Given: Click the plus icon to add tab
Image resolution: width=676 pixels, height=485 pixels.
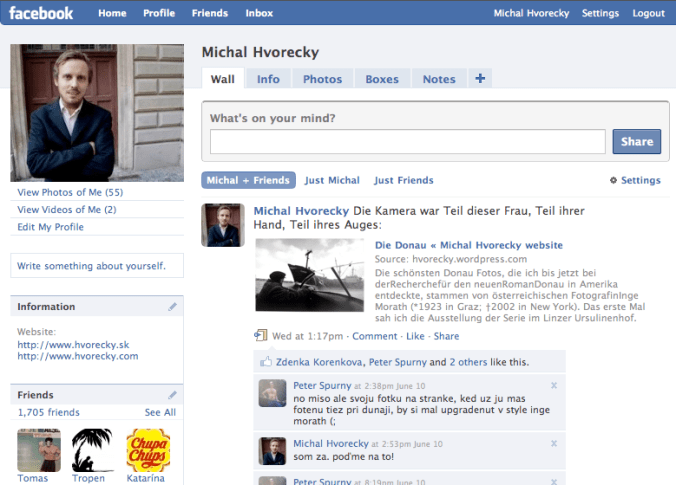Looking at the screenshot, I should click(480, 79).
